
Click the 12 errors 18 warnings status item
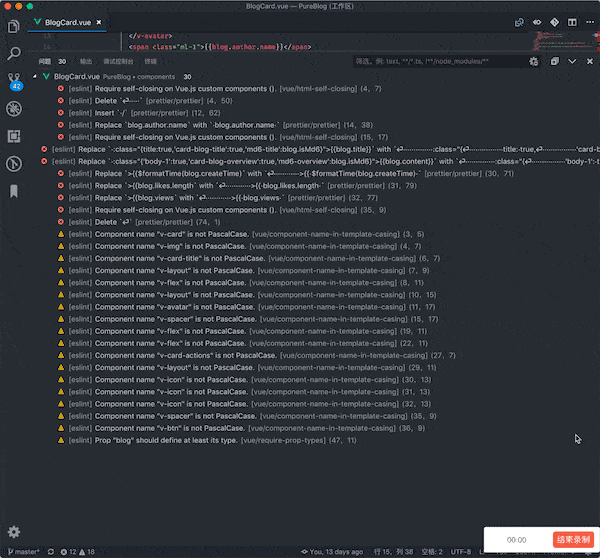pyautogui.click(x=77, y=551)
